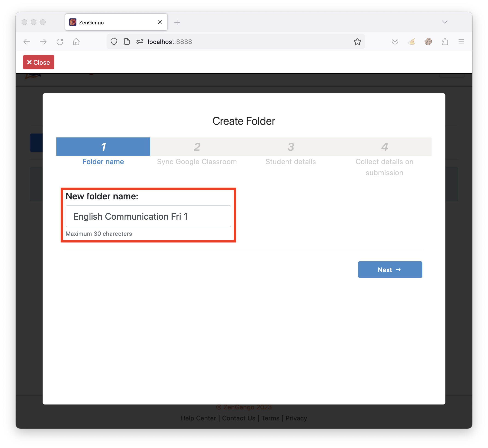Image resolution: width=488 pixels, height=448 pixels.
Task: Open a new browser tab
Action: [177, 22]
